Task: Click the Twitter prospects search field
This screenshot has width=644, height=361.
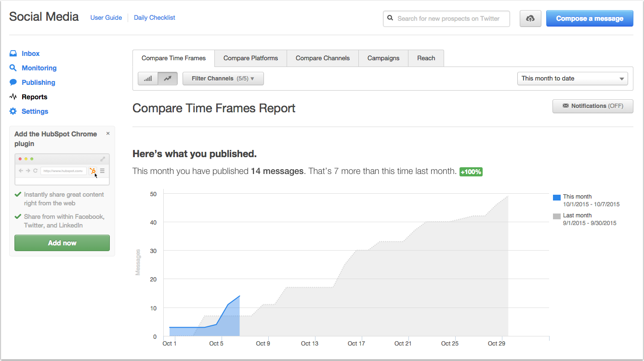Action: pos(447,18)
